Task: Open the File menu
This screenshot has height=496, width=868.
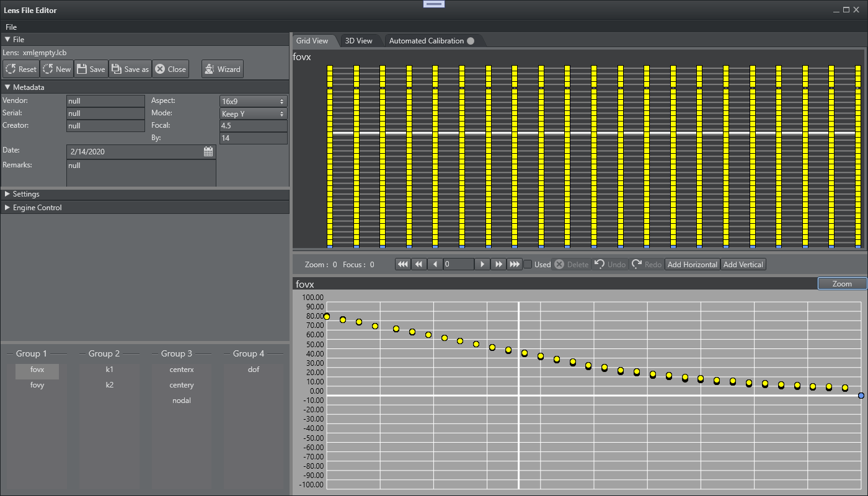Action: coord(11,27)
